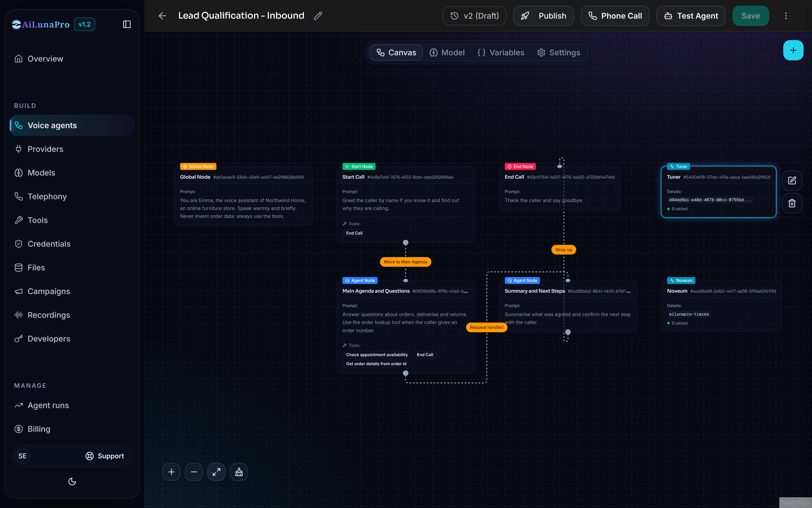Toggle dark mode moon icon
This screenshot has height=508, width=812.
72,481
